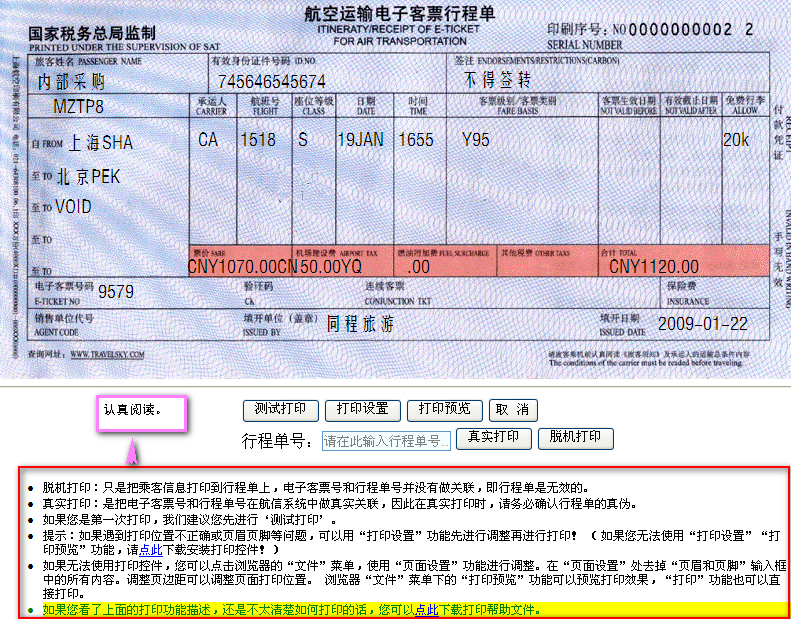Click issue date 2009-01-22
Image resolution: width=791 pixels, height=619 pixels.
[x=703, y=324]
